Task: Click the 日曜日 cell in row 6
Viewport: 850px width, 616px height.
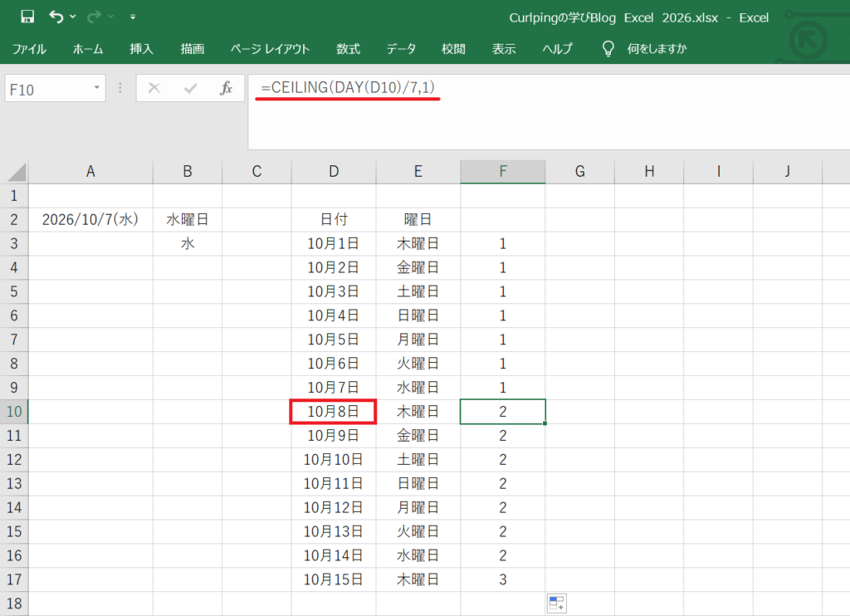Action: (418, 315)
